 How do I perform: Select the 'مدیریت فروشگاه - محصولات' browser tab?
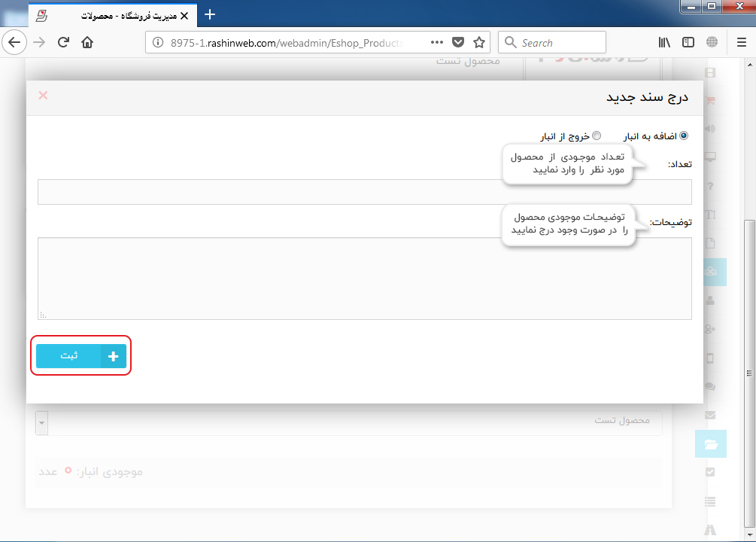(x=113, y=16)
